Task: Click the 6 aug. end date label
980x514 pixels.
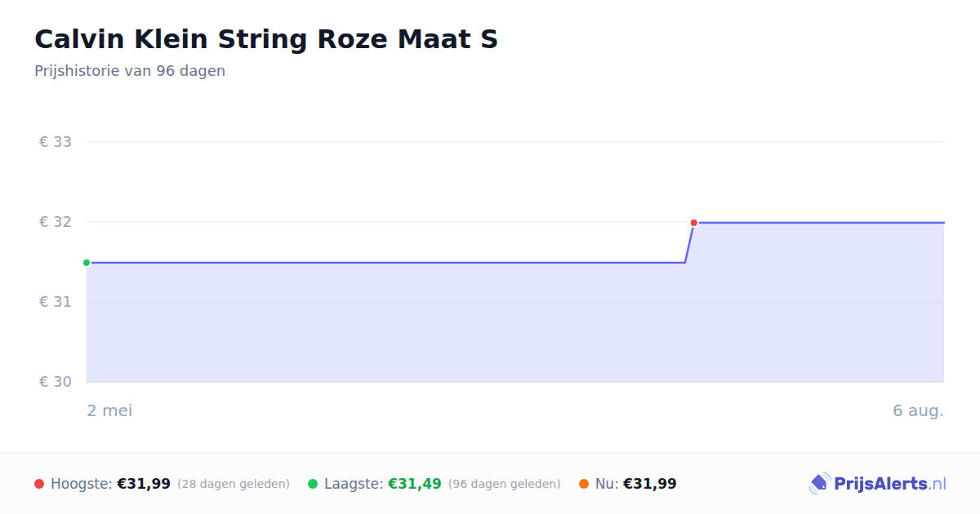Action: (918, 410)
